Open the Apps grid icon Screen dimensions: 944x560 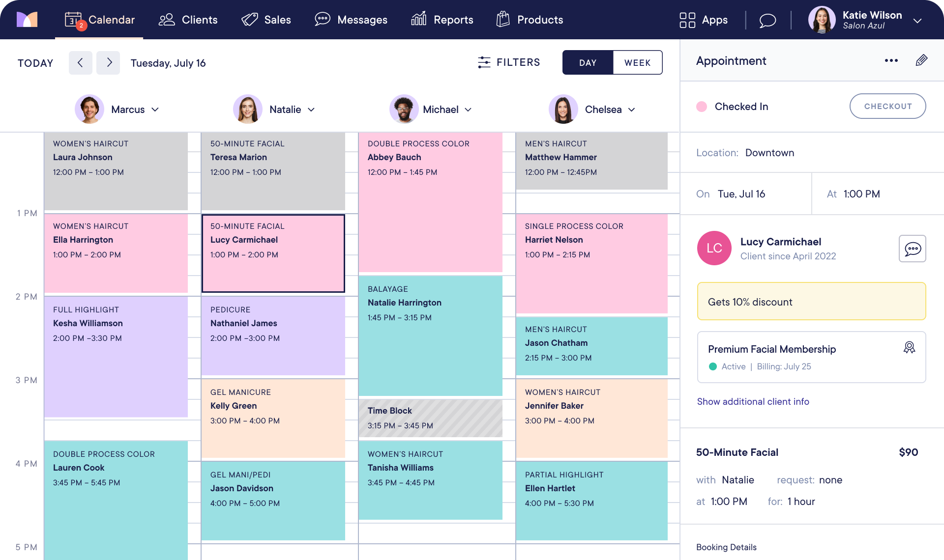pos(687,20)
